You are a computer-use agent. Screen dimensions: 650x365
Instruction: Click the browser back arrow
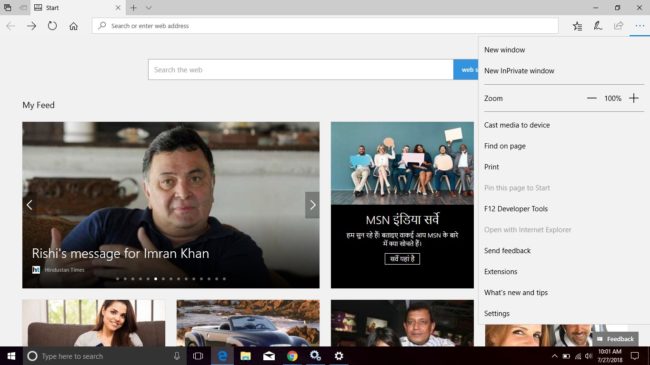[10, 26]
